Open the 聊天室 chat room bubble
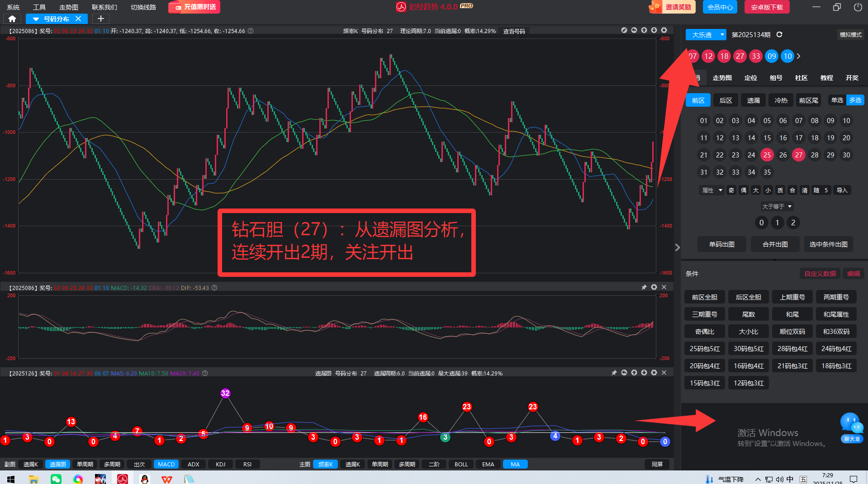The height and width of the screenshot is (484, 868). [852, 427]
